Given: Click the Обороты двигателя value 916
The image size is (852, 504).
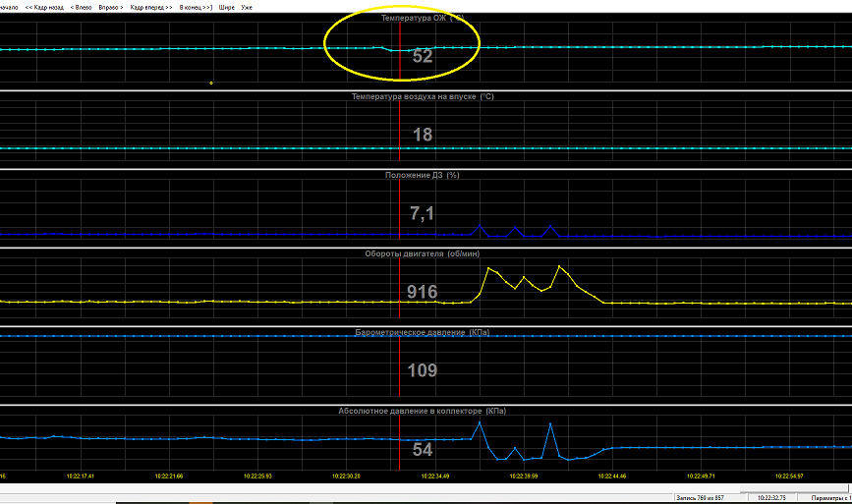Looking at the screenshot, I should click(x=423, y=292).
